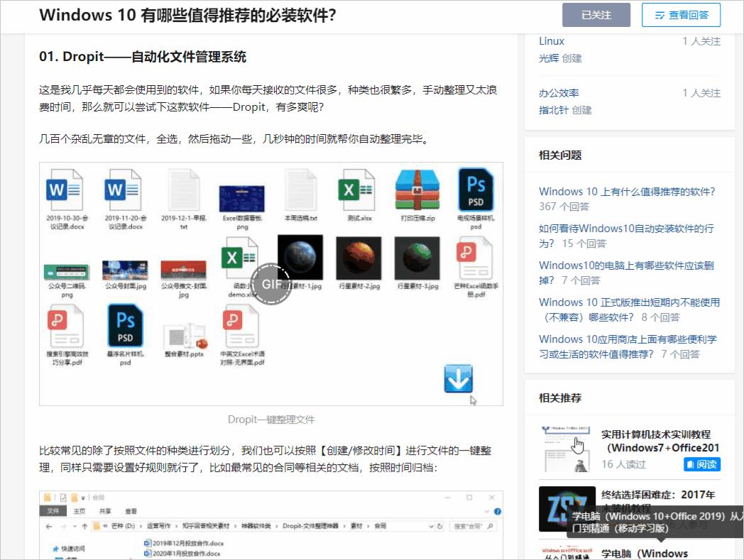Click the 主页 tab in Explorer screenshot
Image resolution: width=744 pixels, height=560 pixels.
(x=80, y=511)
